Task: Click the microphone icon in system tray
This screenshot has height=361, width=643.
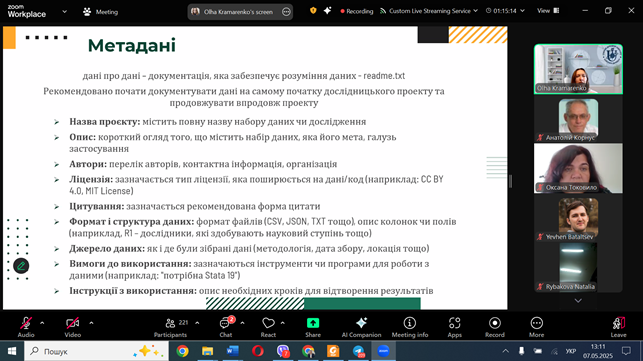Action: [521, 351]
